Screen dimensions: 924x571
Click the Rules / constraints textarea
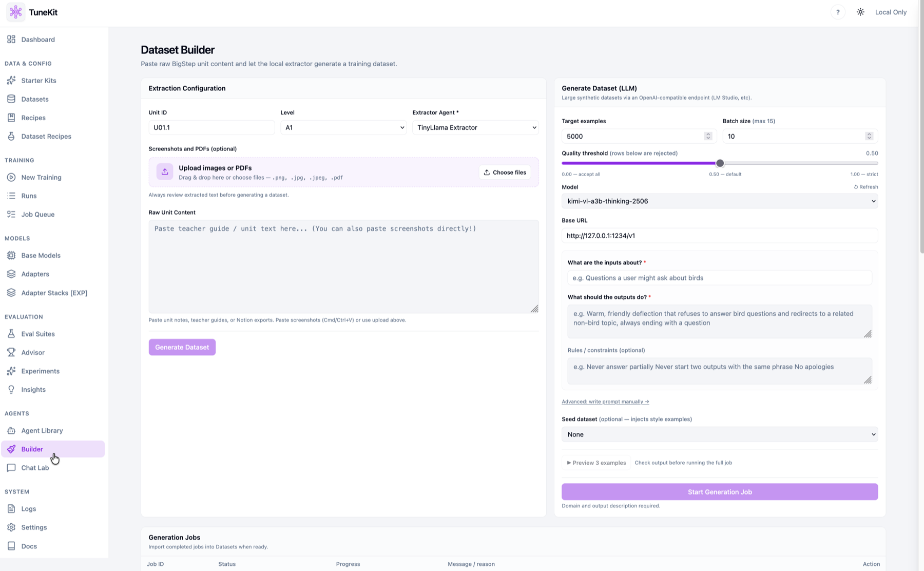pos(720,371)
